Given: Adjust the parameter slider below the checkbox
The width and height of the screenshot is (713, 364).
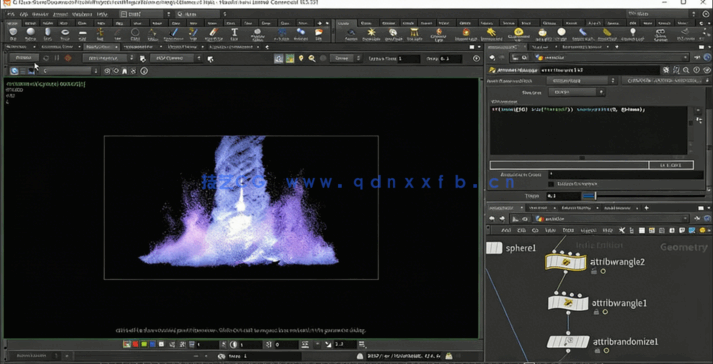Looking at the screenshot, I should (644, 196).
